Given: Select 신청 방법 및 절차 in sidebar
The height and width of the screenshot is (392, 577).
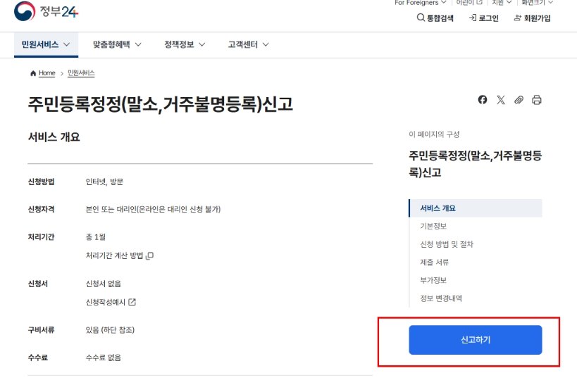Looking at the screenshot, I should click(x=447, y=244).
